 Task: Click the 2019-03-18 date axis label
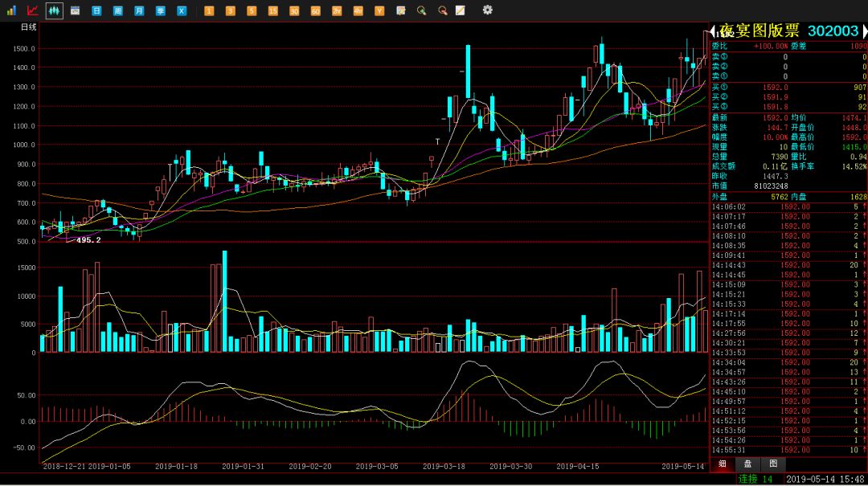tap(444, 467)
